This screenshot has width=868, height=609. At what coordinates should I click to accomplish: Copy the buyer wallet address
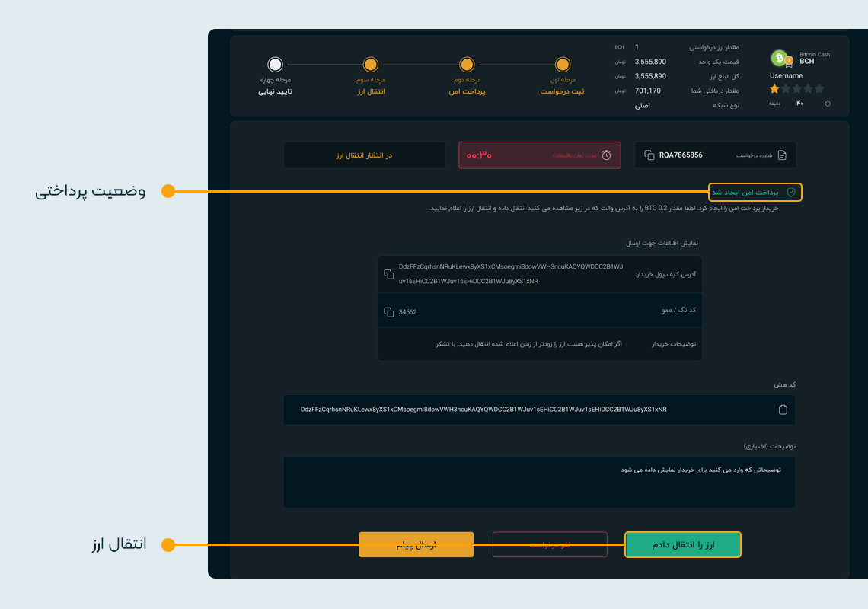[x=389, y=274]
